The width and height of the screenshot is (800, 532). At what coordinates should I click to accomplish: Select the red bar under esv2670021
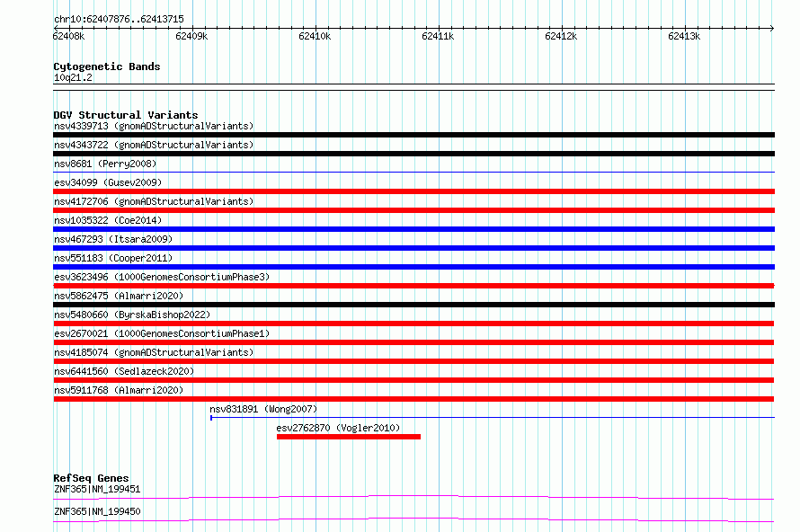coord(413,342)
